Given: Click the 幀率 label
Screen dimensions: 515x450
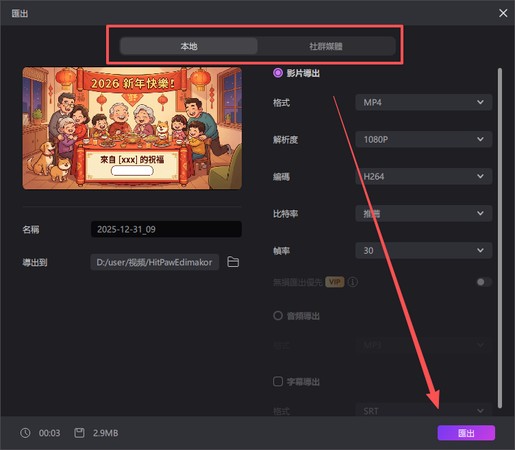Looking at the screenshot, I should 281,251.
